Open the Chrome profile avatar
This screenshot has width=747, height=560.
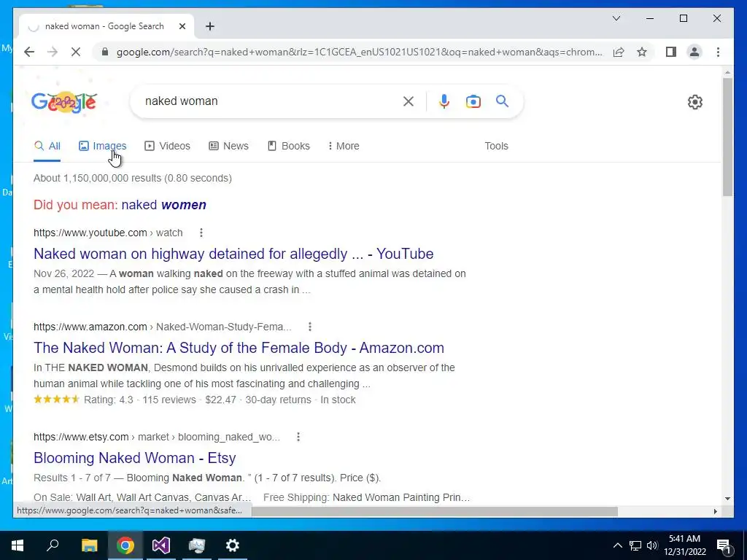(x=694, y=52)
